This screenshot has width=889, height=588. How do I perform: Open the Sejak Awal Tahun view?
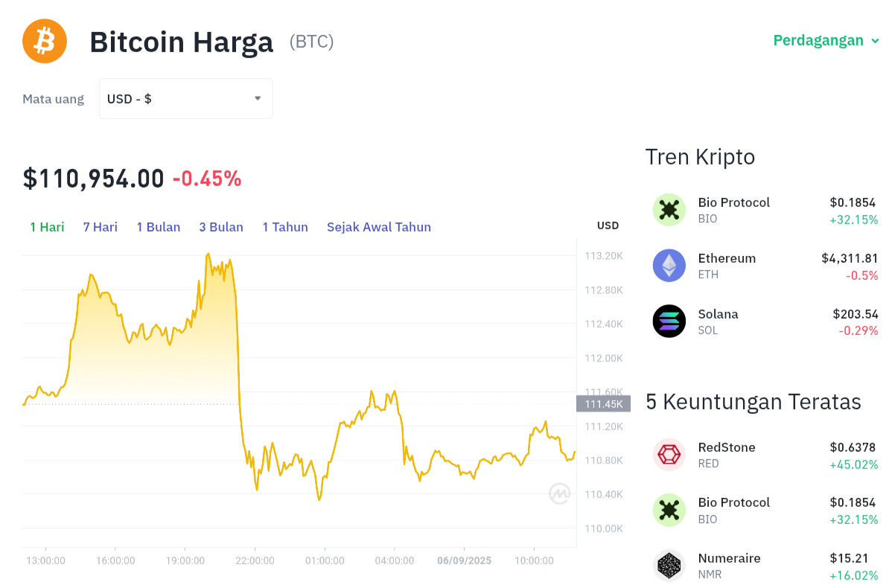click(379, 227)
